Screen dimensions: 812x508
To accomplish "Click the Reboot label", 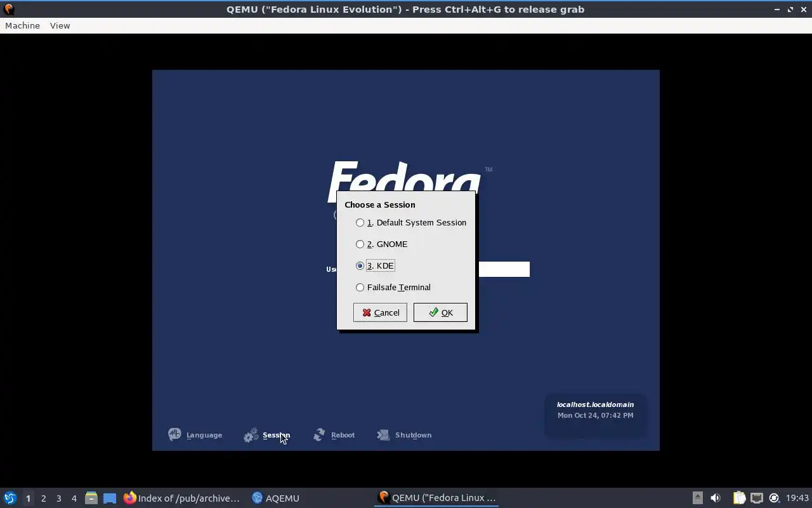I will coord(343,435).
